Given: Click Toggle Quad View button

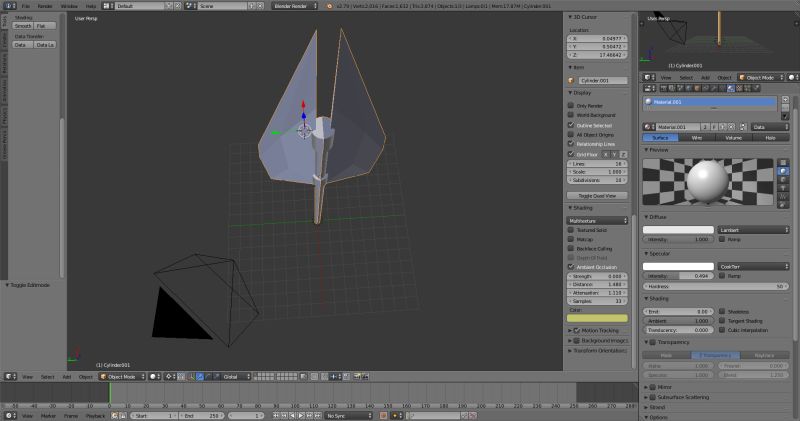Looking at the screenshot, I should click(597, 195).
